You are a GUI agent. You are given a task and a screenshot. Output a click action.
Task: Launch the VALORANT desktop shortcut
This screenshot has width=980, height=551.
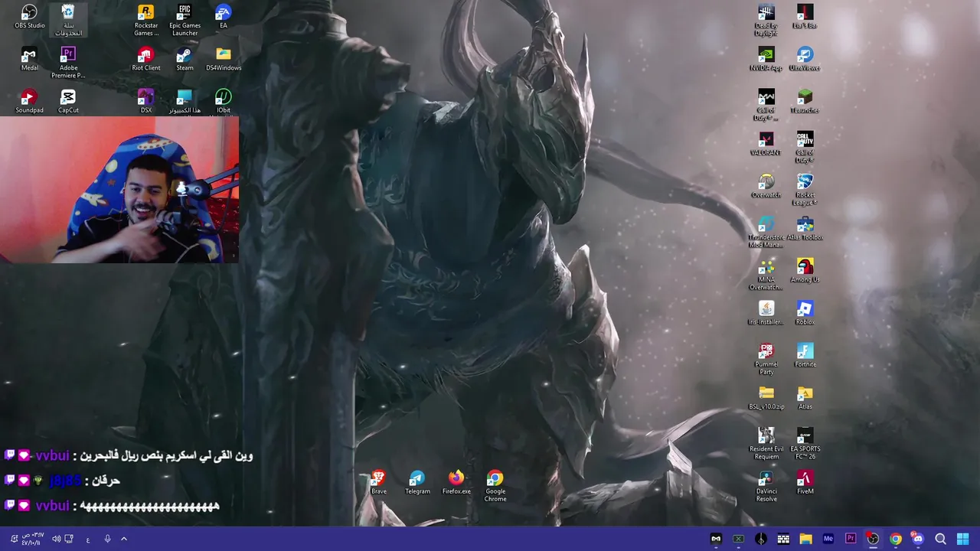(766, 143)
